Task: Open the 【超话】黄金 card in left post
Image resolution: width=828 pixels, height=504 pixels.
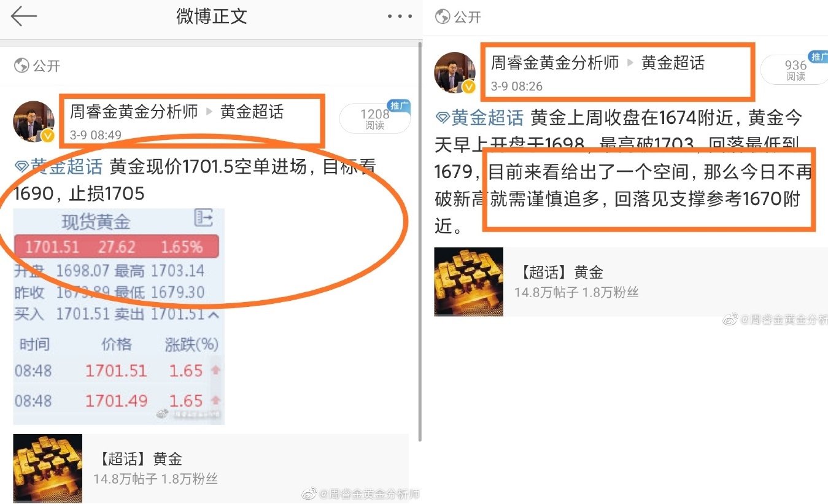Action: 211,468
